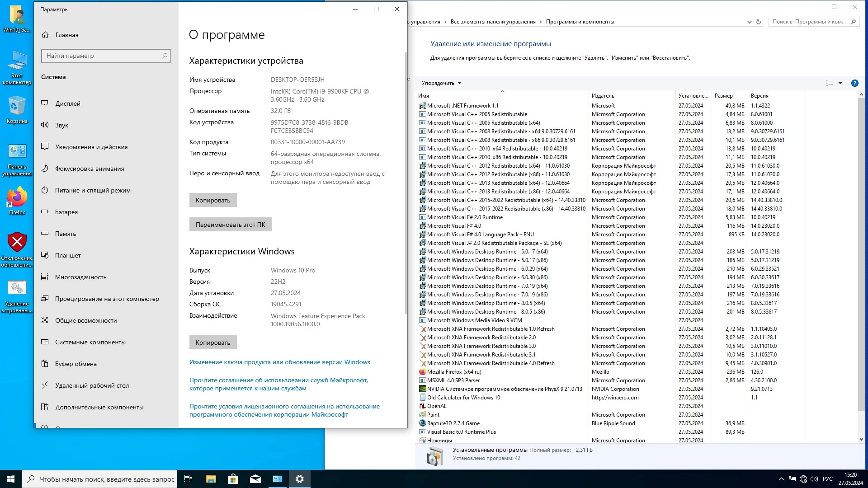Click the help question mark icon
Viewport: 868px width, 488px height.
(854, 83)
